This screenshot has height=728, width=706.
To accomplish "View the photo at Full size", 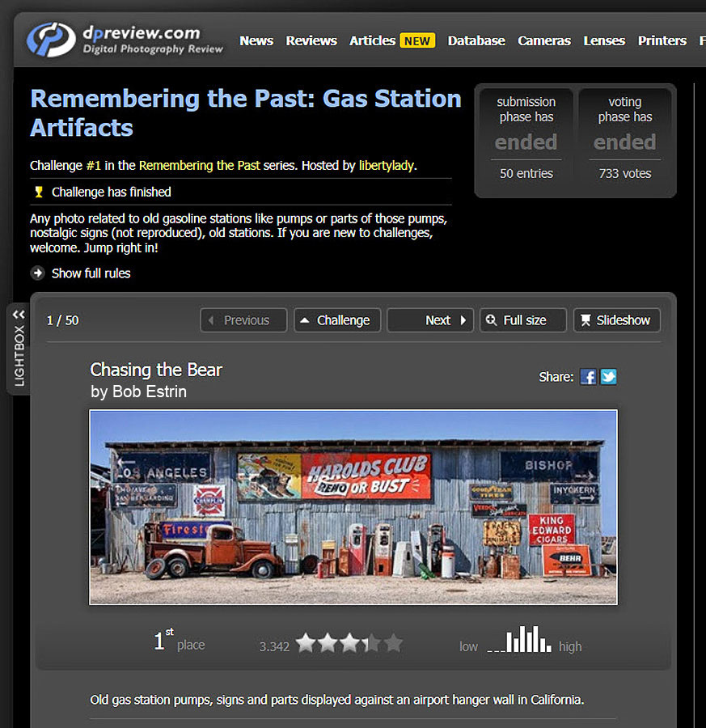I will click(x=522, y=320).
